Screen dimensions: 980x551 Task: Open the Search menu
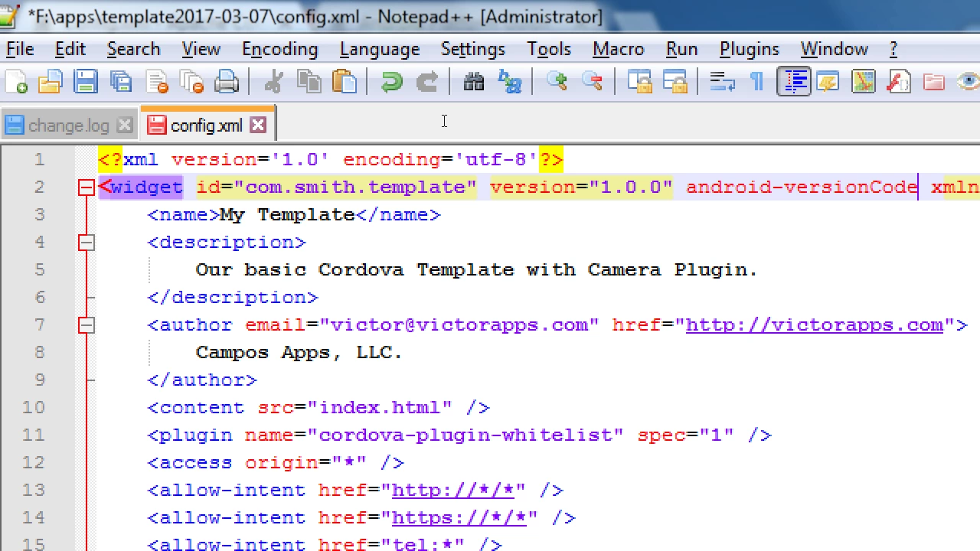133,49
